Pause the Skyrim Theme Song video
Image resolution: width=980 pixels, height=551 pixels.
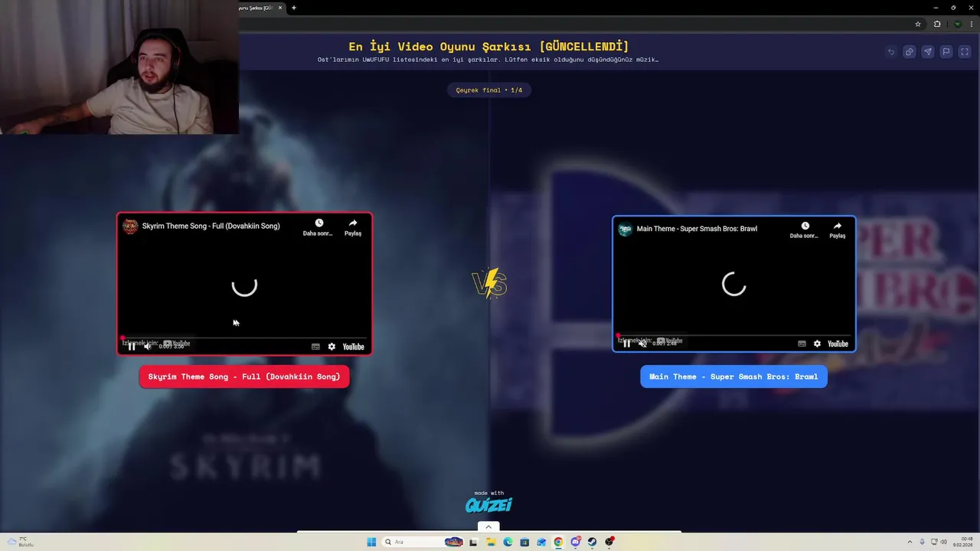tap(132, 347)
